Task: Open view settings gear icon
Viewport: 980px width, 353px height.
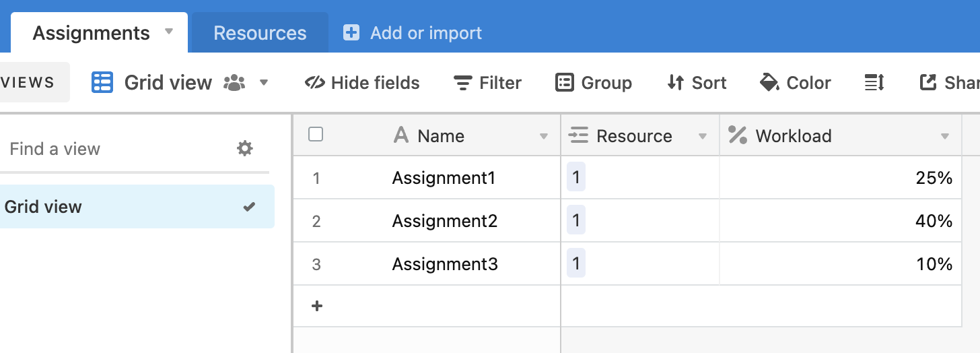Action: 245,148
